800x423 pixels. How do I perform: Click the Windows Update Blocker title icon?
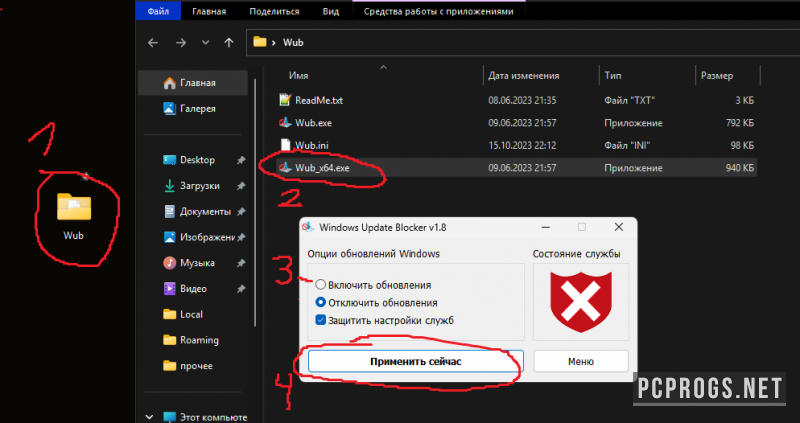pos(308,228)
